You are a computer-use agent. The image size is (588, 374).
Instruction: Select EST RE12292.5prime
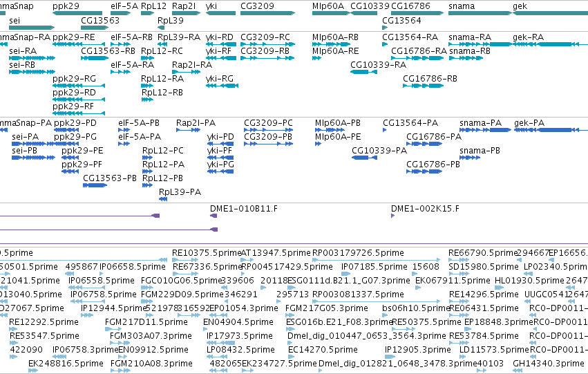coord(44,322)
